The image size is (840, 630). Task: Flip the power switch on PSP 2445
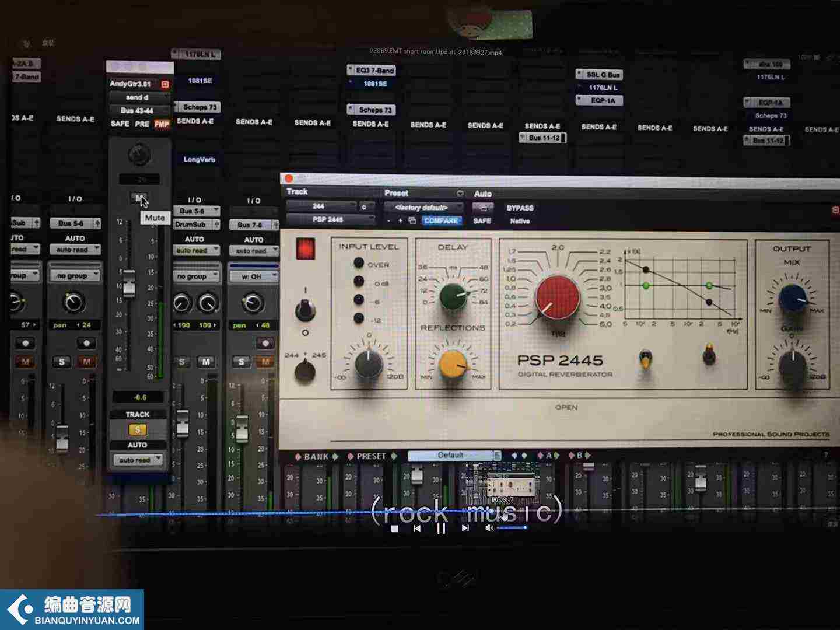[x=304, y=309]
